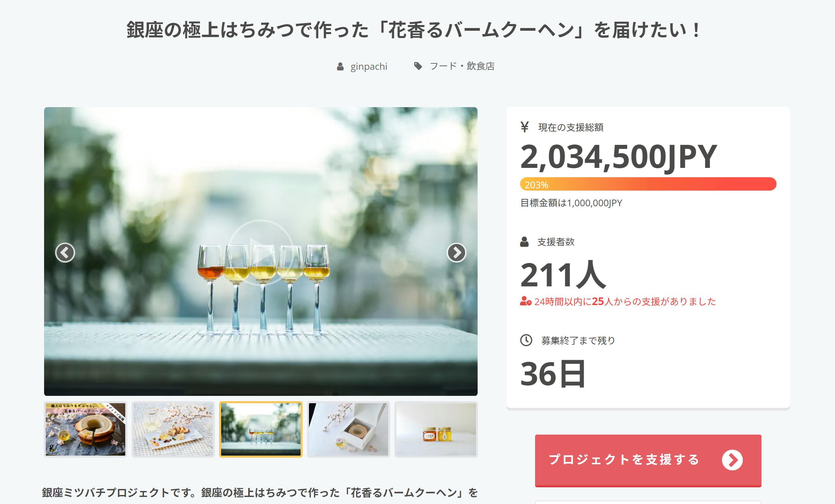Viewport: 835px width, 504px height.
Task: Open the フード・飲食店 category link
Action: 462,66
